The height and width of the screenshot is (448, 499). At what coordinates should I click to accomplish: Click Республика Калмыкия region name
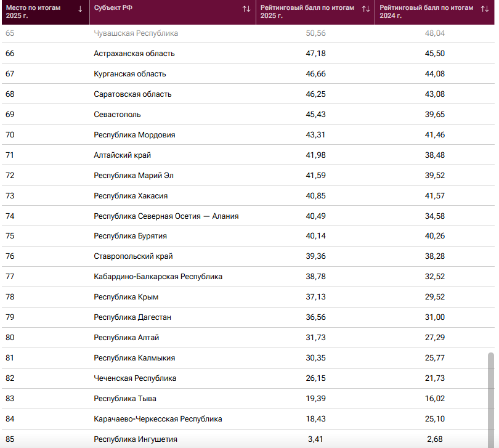tap(135, 359)
